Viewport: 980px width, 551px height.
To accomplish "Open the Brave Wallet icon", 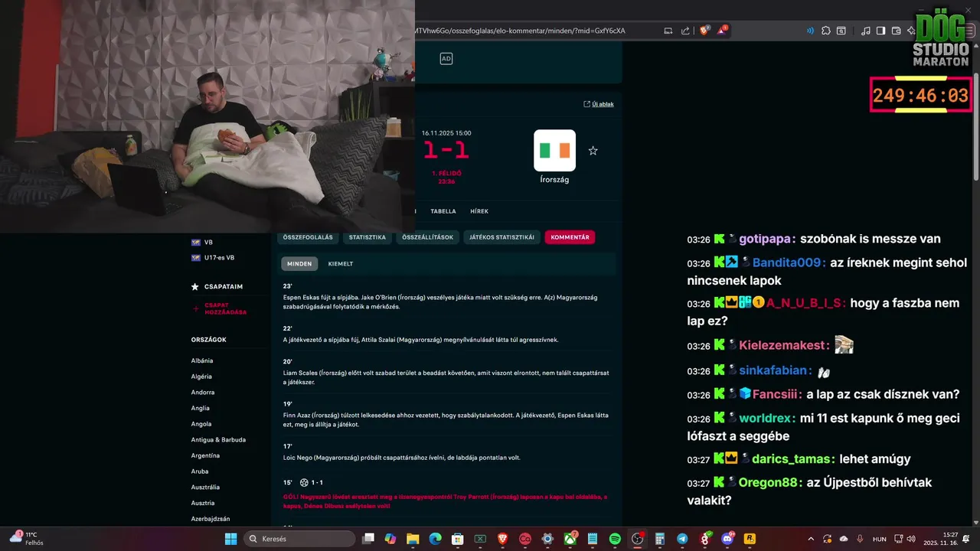I will [x=896, y=31].
